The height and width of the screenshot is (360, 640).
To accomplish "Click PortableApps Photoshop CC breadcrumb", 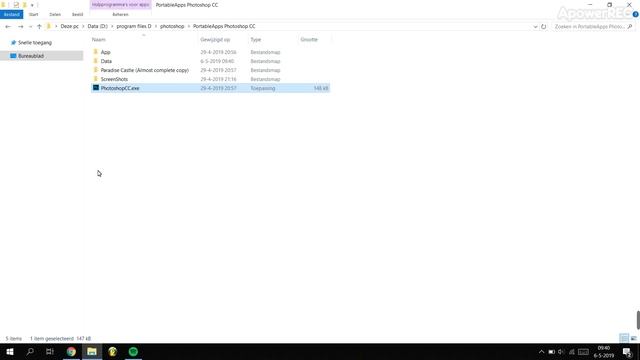I will click(x=224, y=26).
